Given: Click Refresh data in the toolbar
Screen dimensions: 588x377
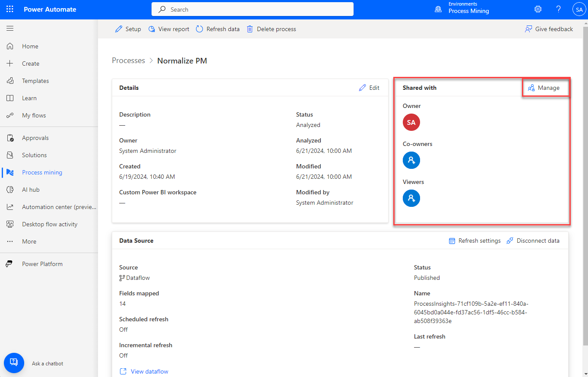Looking at the screenshot, I should 218,29.
